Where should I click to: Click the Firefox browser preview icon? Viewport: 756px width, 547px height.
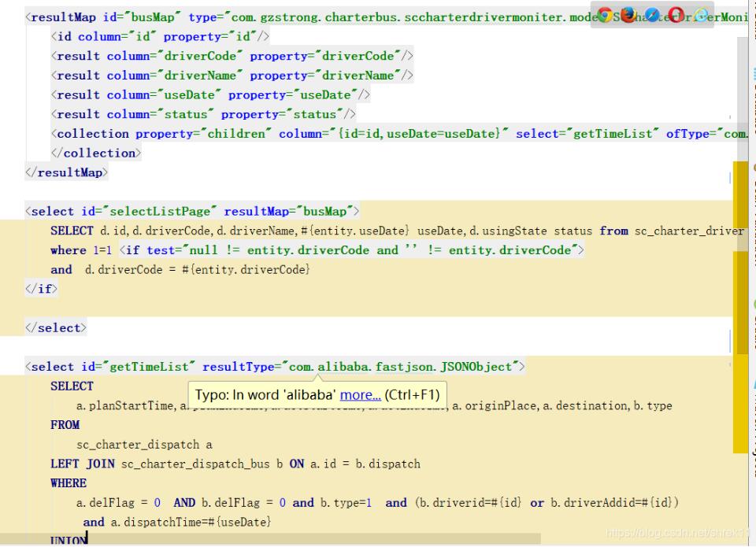click(x=628, y=15)
